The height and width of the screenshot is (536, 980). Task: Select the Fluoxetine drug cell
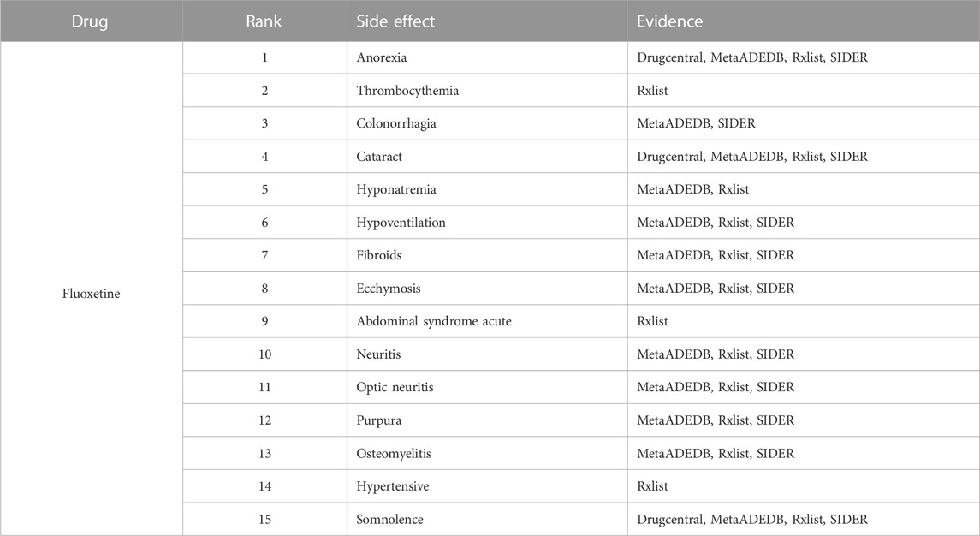click(x=92, y=294)
